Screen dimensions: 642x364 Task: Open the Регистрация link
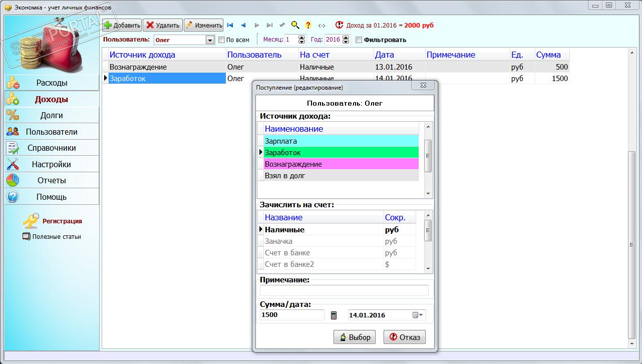click(62, 221)
